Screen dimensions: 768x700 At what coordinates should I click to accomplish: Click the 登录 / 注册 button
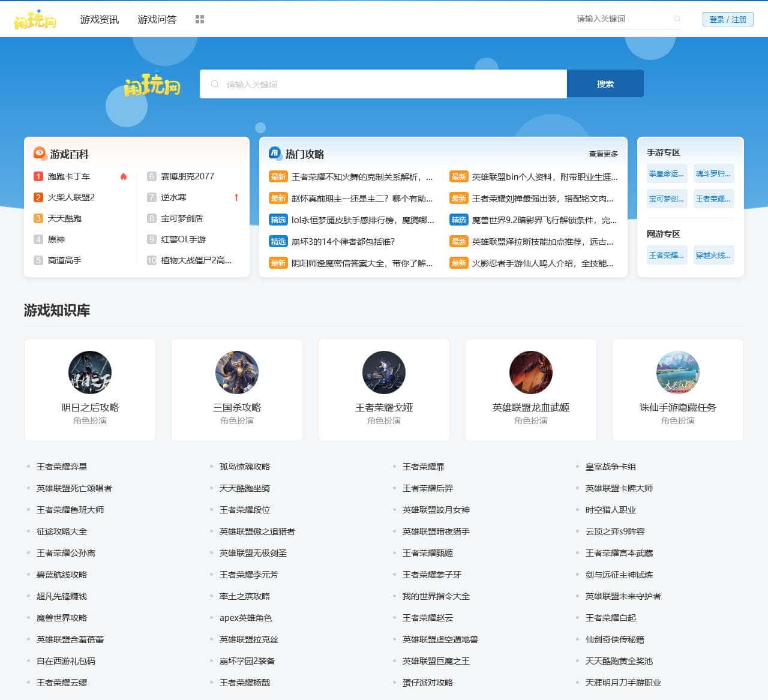point(728,19)
